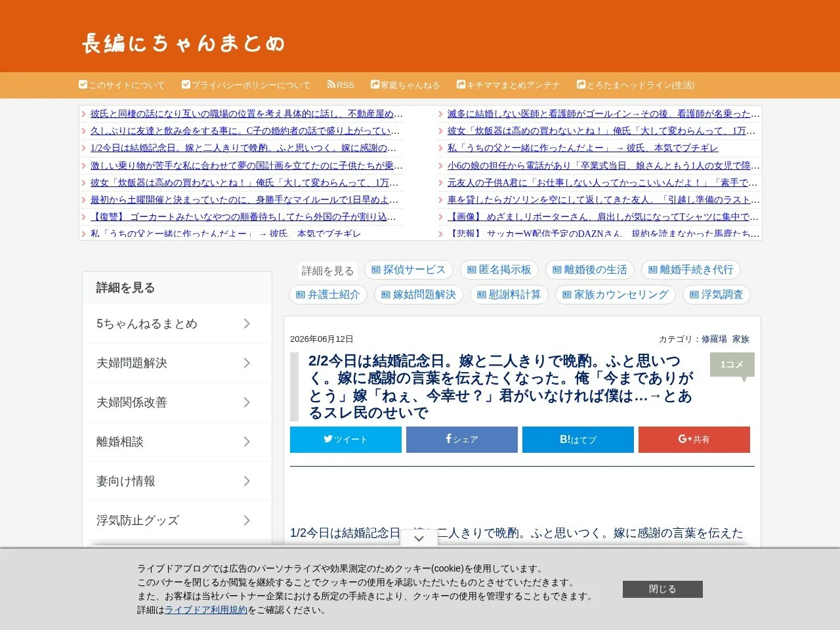This screenshot has height=630, width=840.
Task: Click the newspaper icon on 探偵サービス tag
Action: (376, 270)
